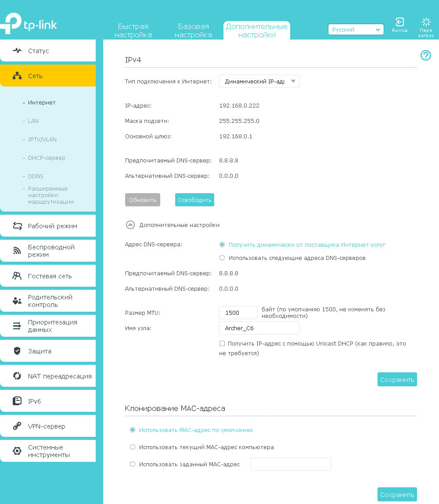Open the IPTV/VLAN submenu item
The image size is (439, 504).
(x=42, y=140)
